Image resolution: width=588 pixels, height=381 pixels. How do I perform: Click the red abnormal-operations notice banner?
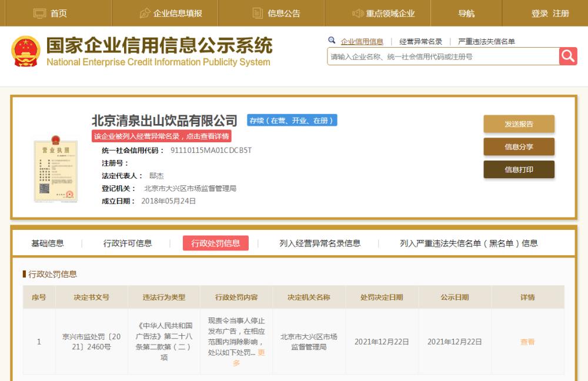click(x=162, y=136)
